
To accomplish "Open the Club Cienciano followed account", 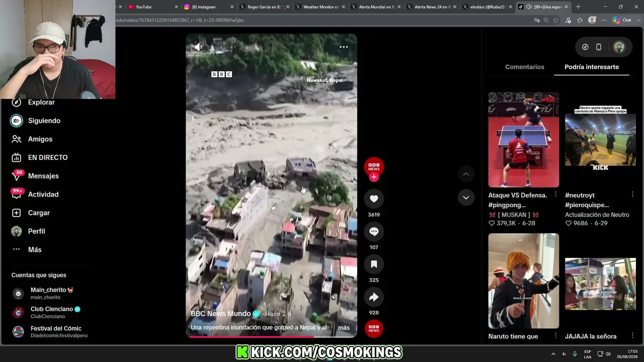I will 51,312.
